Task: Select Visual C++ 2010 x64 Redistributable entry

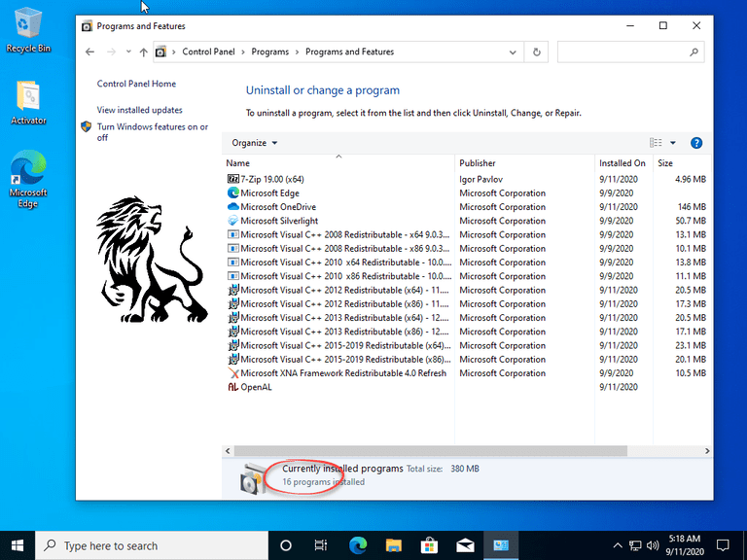Action: [x=346, y=262]
